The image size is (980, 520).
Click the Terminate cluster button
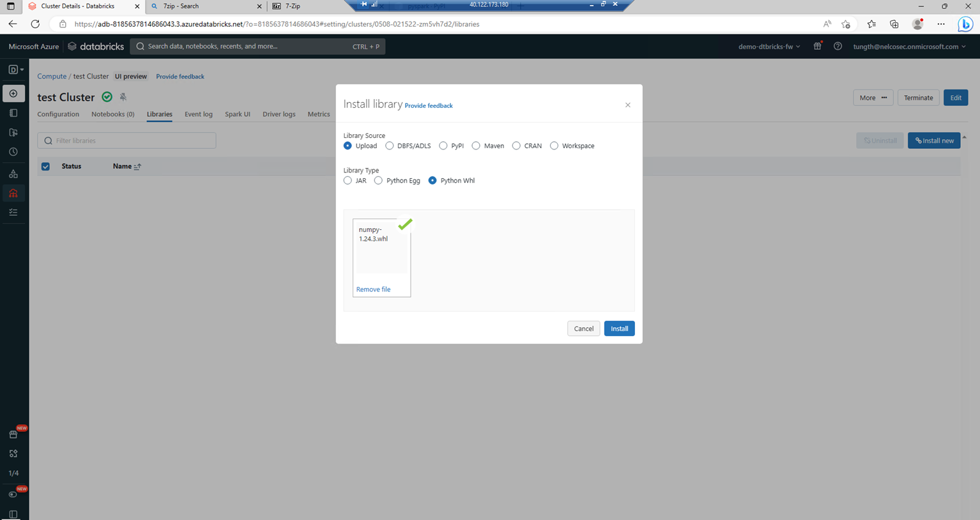(x=919, y=98)
